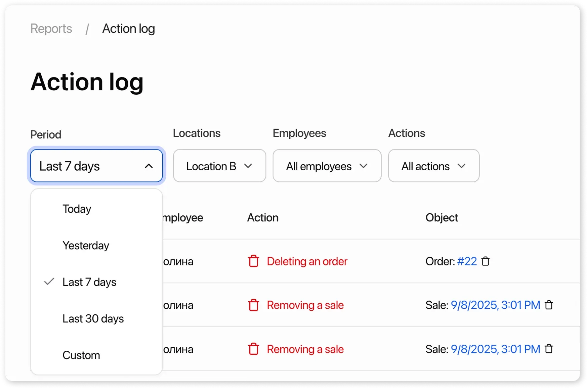Image resolution: width=588 pixels, height=389 pixels.
Task: Click the red trash icon next to the first Removing a sale
Action: click(x=254, y=305)
